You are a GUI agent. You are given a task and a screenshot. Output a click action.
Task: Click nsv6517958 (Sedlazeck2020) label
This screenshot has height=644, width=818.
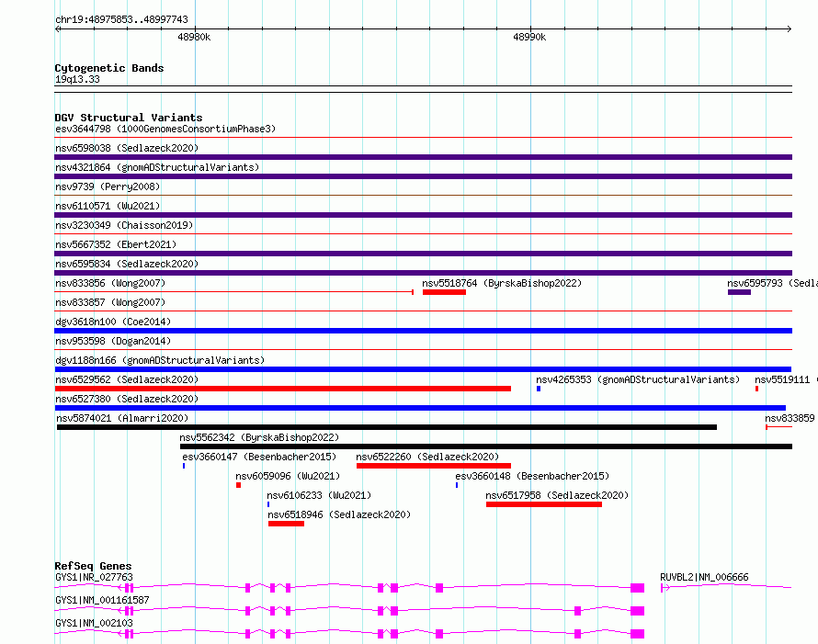click(x=557, y=495)
